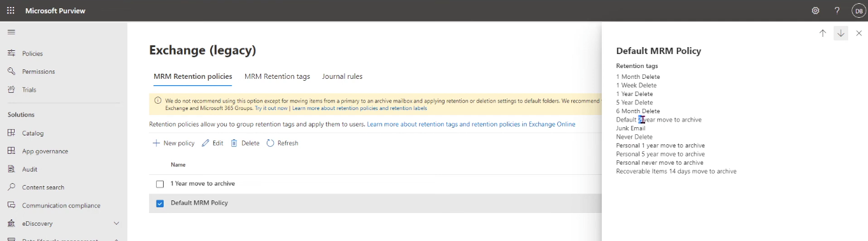This screenshot has width=868, height=241.
Task: Click the Solutions section label
Action: pyautogui.click(x=21, y=115)
